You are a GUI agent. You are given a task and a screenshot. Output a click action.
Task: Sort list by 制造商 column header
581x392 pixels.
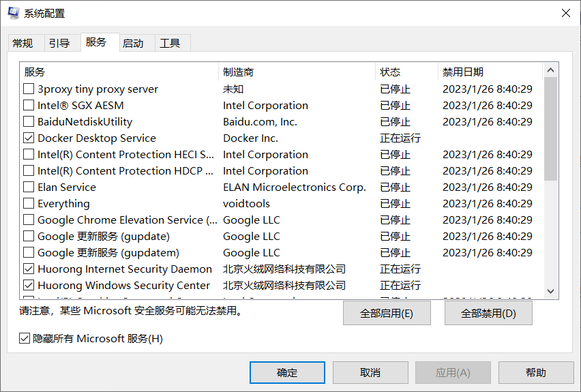[x=297, y=72]
